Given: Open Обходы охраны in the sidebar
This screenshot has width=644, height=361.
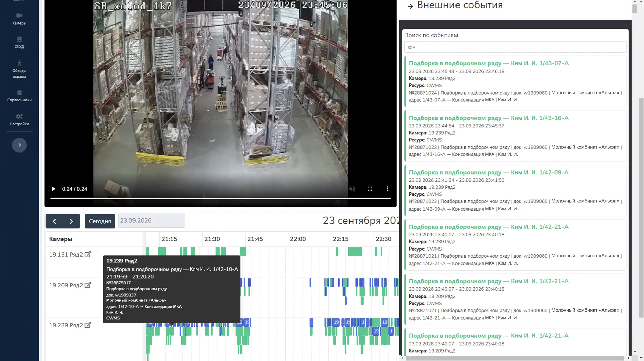Looking at the screenshot, I should pyautogui.click(x=19, y=69).
